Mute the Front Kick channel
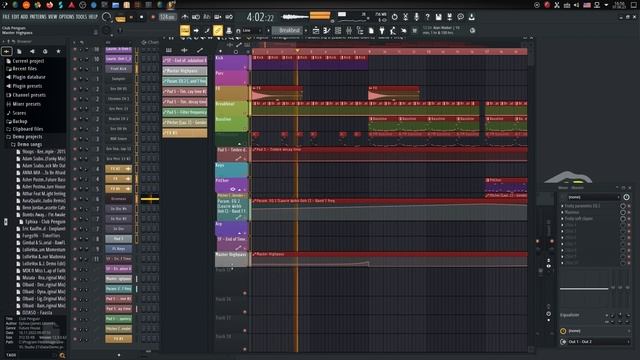 [x=75, y=69]
